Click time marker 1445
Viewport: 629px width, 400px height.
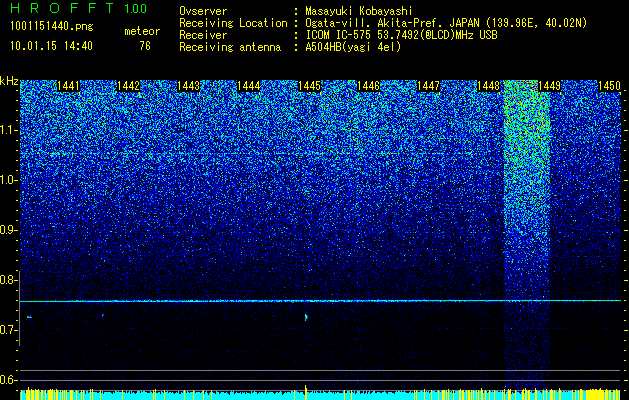click(309, 86)
